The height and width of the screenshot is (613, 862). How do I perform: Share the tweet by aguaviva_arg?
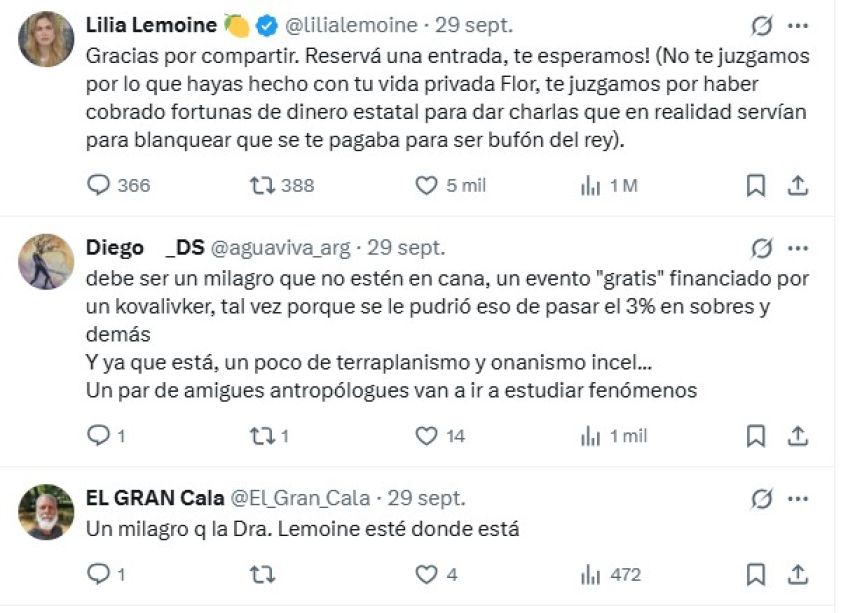click(x=798, y=435)
